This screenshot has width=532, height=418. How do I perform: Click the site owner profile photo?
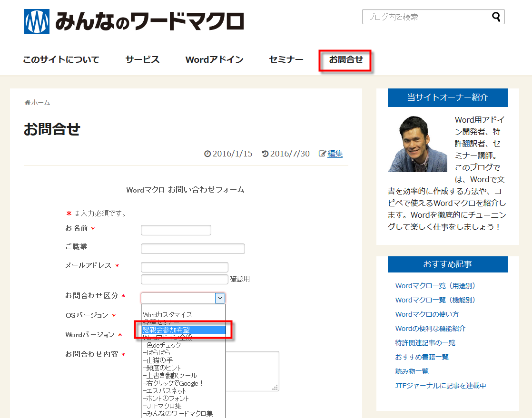click(x=417, y=144)
